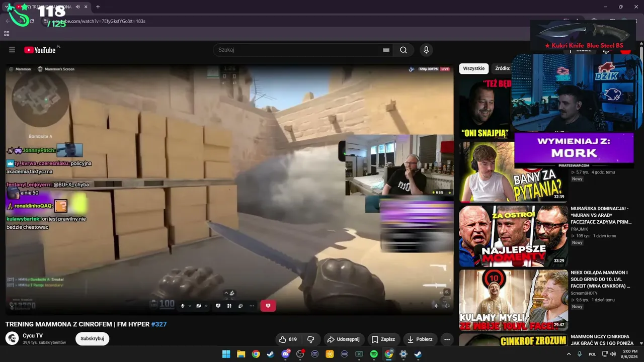Open the ScreamSHOTY channel link
Viewport: 644px width, 362px height.
[x=584, y=293]
